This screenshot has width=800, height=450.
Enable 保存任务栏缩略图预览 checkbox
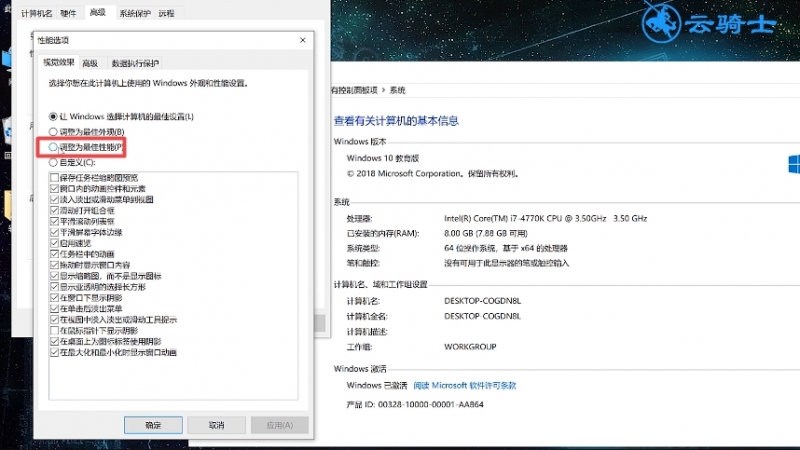click(x=55, y=178)
